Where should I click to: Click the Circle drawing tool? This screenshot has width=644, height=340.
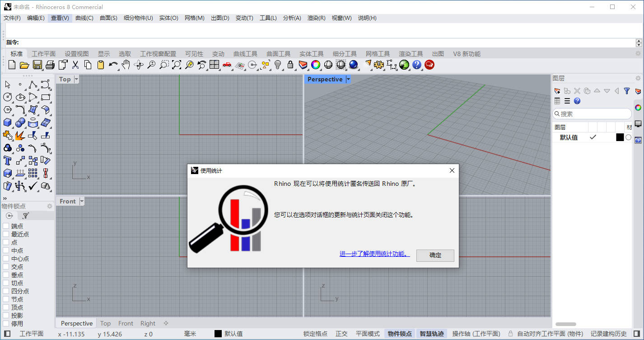pos(7,97)
